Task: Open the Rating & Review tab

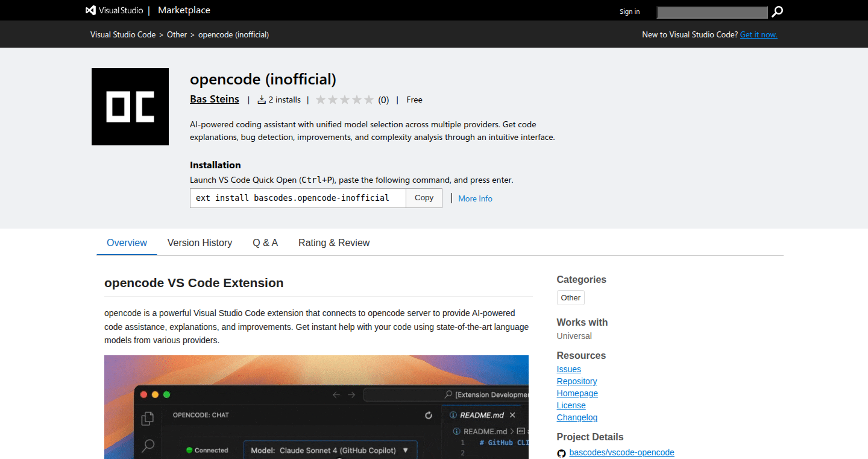Action: coord(334,242)
